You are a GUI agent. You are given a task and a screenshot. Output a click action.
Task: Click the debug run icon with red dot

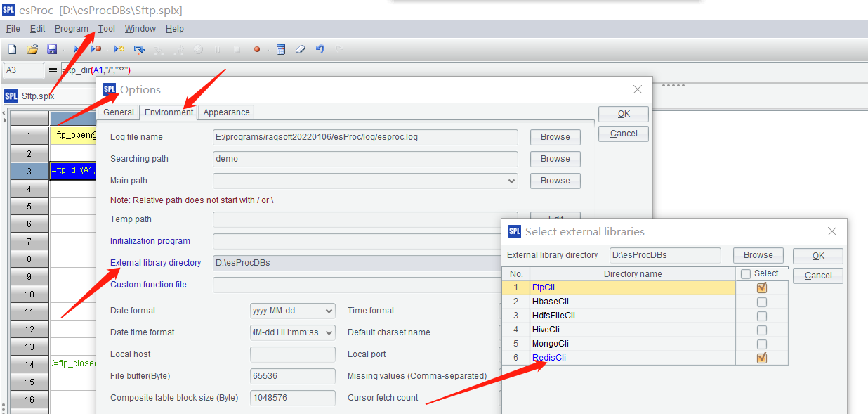coord(96,49)
